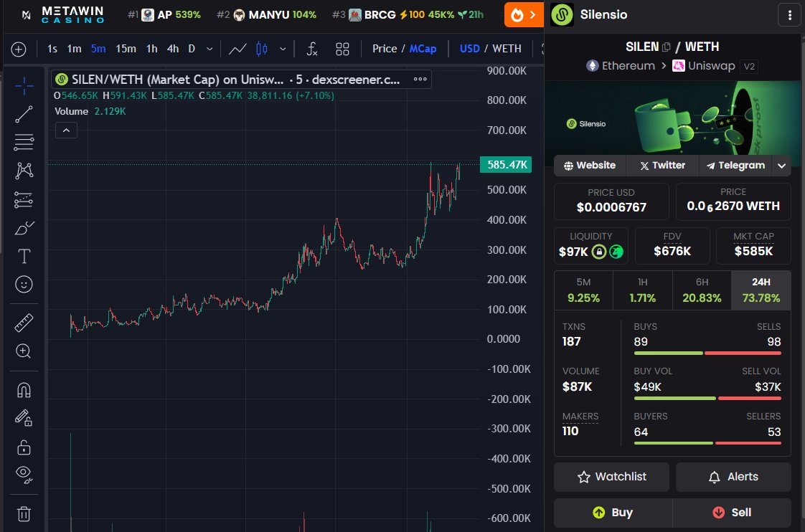Select the 1H stats tab
Image resolution: width=805 pixels, height=532 pixels.
643,290
